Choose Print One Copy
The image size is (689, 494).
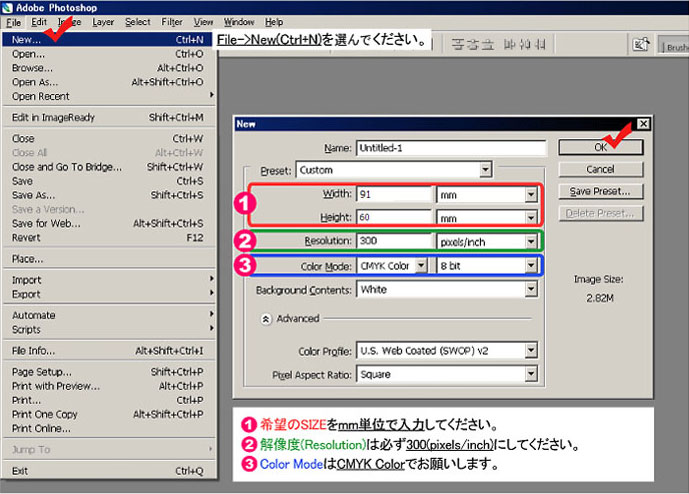pyautogui.click(x=108, y=414)
